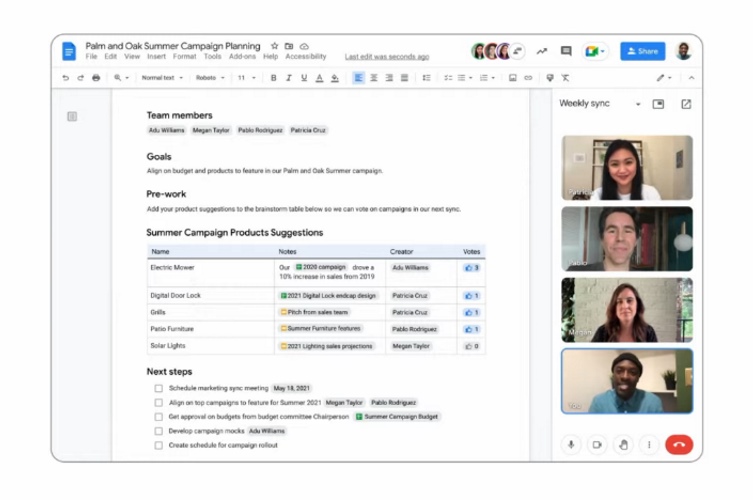Leave the call with red button
The width and height of the screenshot is (753, 500).
[679, 445]
